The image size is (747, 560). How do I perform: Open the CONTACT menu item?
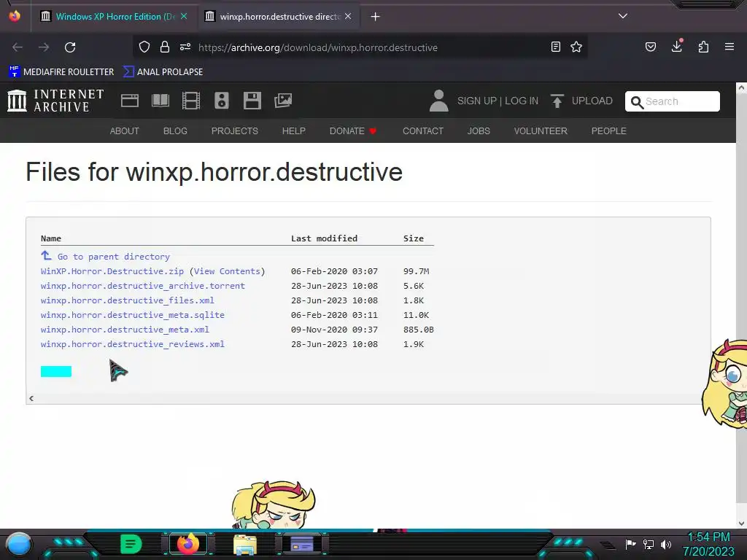click(423, 131)
